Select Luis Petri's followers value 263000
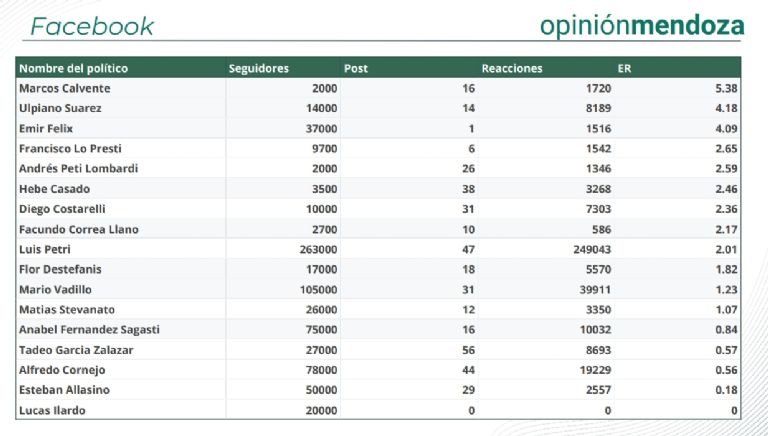 pyautogui.click(x=318, y=249)
